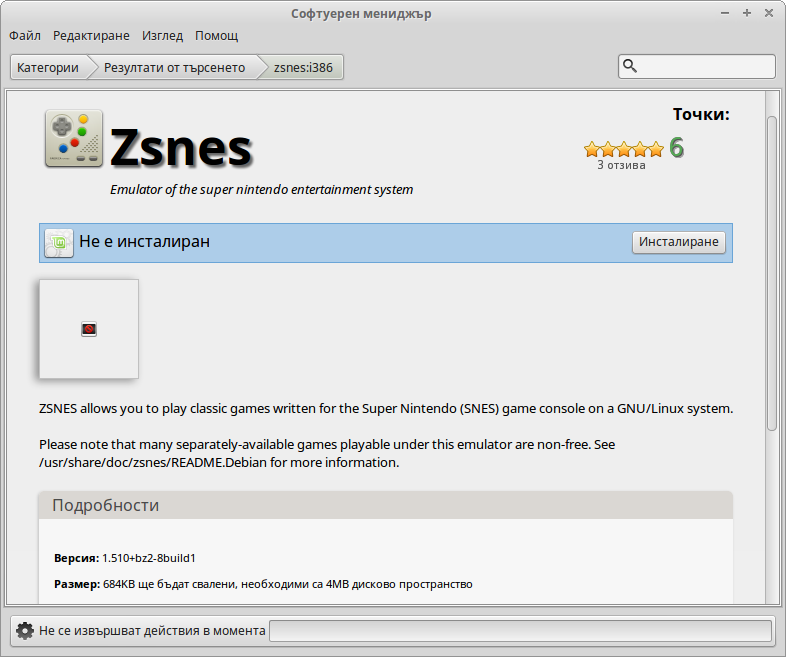Viewport: 786px width, 657px height.
Task: Click the Размер size information line
Action: (x=263, y=584)
